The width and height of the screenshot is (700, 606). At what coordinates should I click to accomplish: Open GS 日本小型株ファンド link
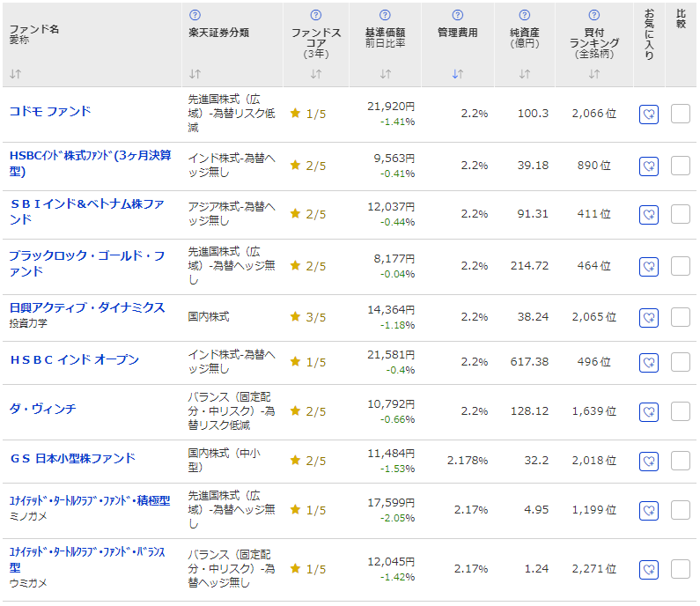73,459
